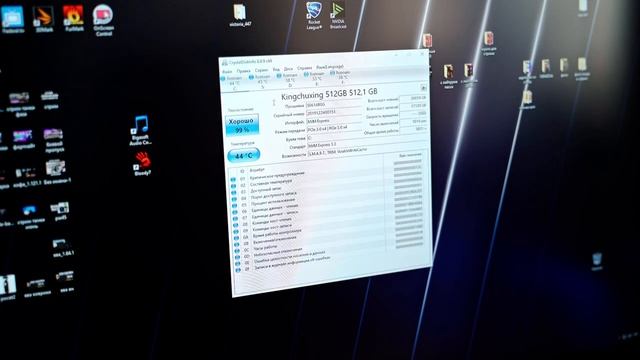Image resolution: width=640 pixels, height=360 pixels.
Task: Click the Число включений value
Action: pos(413,122)
